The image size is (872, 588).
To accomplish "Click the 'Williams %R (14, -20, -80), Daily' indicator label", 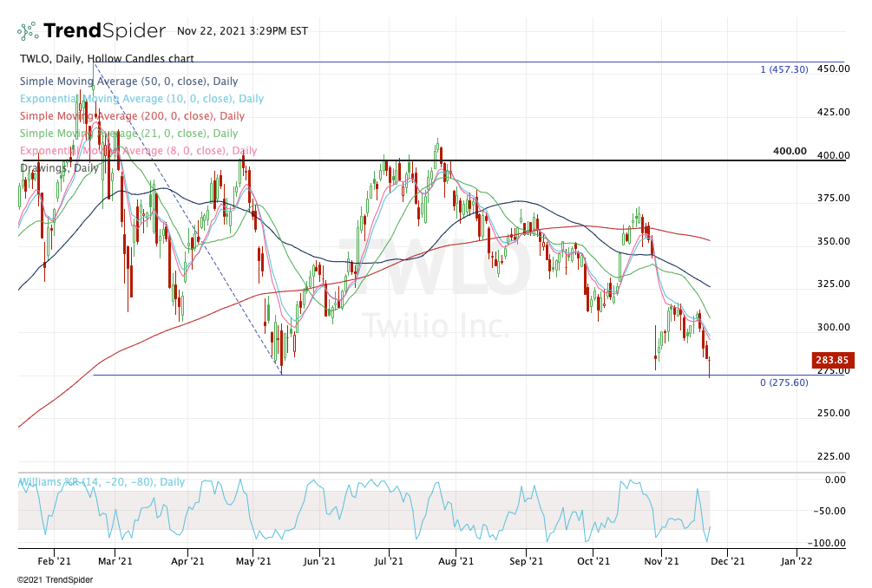I will (x=102, y=482).
